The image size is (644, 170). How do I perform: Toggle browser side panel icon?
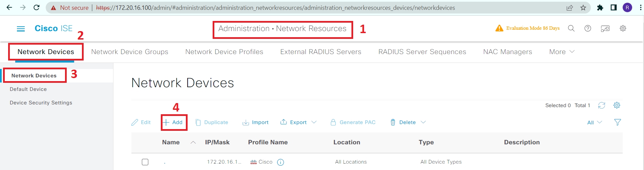pyautogui.click(x=614, y=7)
